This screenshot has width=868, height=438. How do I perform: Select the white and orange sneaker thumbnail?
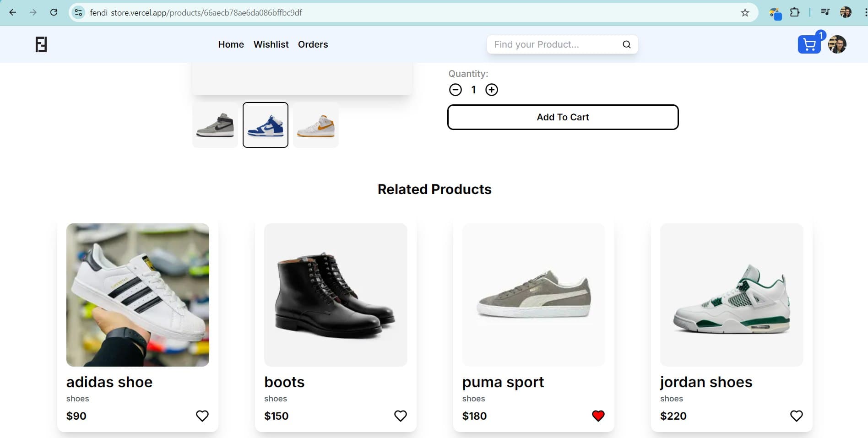[315, 125]
